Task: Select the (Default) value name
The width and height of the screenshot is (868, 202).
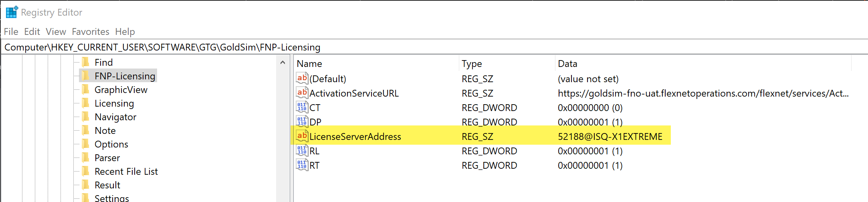Action: (x=328, y=79)
